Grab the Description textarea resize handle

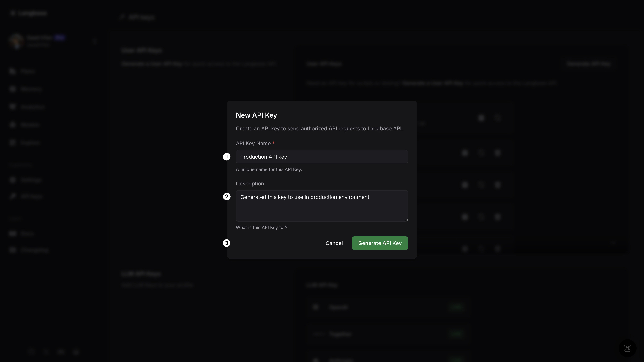406,220
